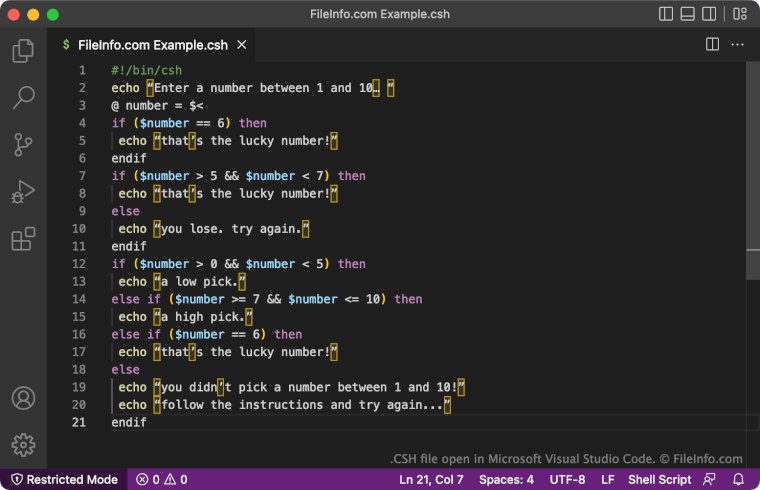Screen dimensions: 760x490
Task: Open the Run and Debug view
Action: point(23,192)
